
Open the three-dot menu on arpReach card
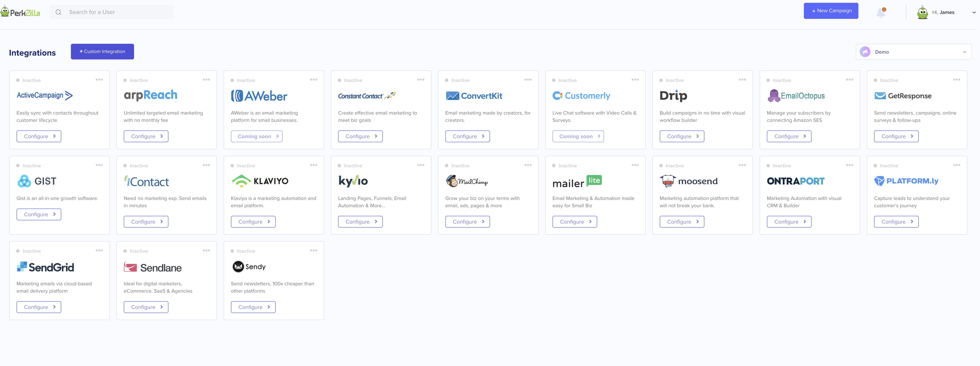tap(207, 80)
